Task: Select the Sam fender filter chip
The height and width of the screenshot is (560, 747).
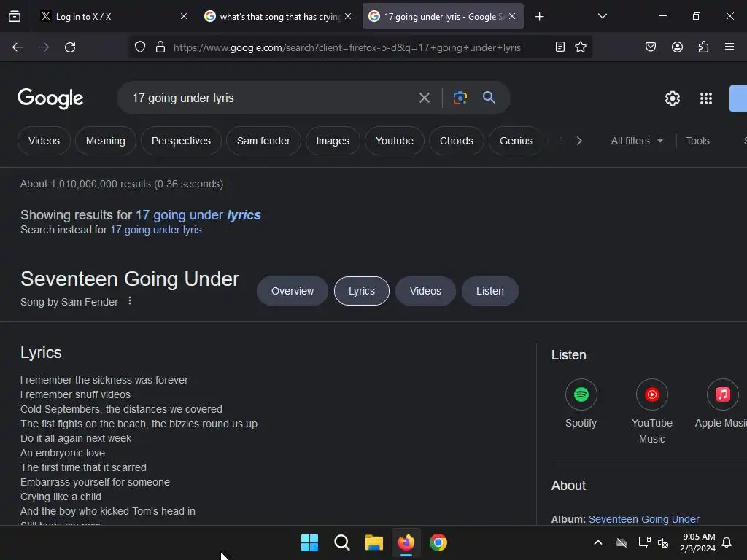Action: pyautogui.click(x=263, y=141)
